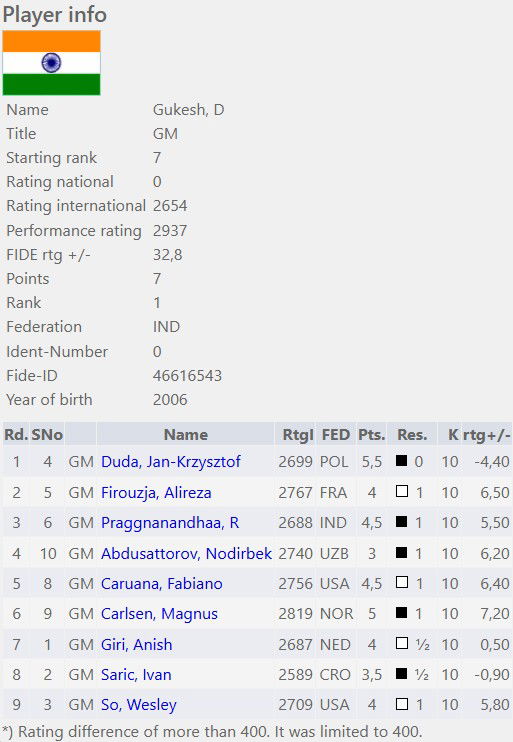Open So, Wesley player link
513x742 pixels.
(138, 705)
